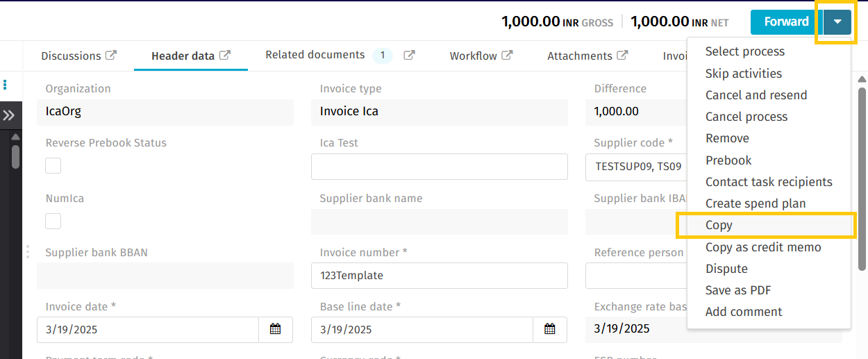This screenshot has width=868, height=359.
Task: Collapse the dropdown arrow next to Forward
Action: 837,22
